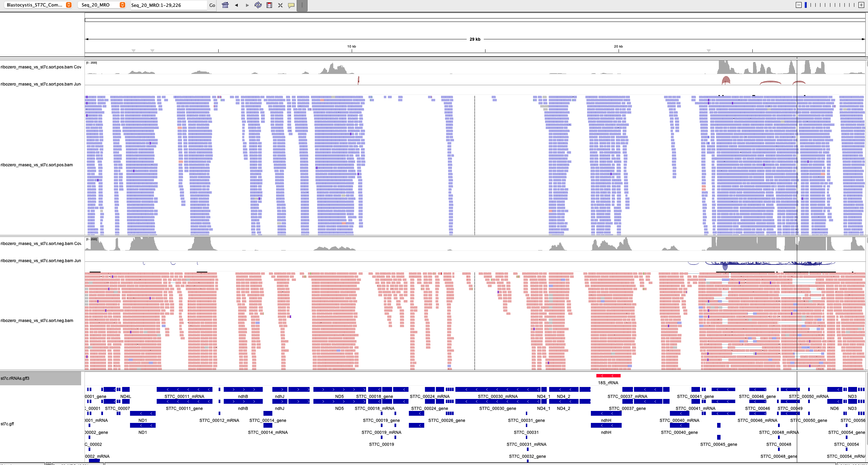This screenshot has height=465, width=868.
Task: Zoom out with the minus box icon
Action: [x=799, y=5]
